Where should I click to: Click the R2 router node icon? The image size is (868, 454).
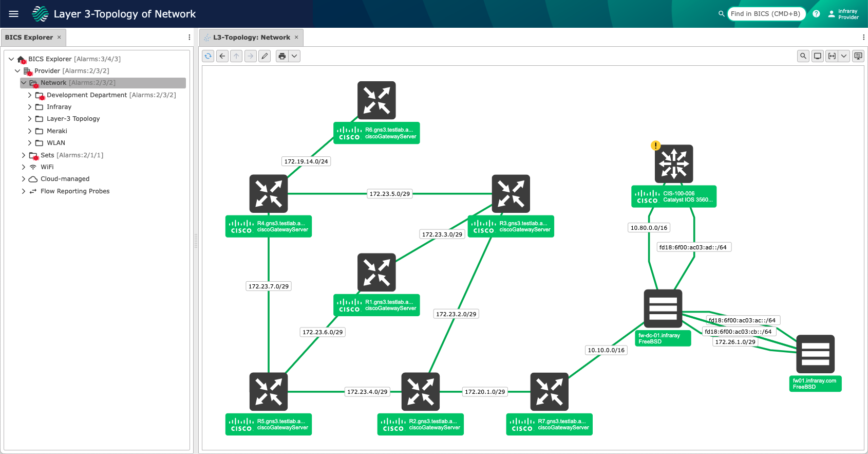(x=421, y=392)
